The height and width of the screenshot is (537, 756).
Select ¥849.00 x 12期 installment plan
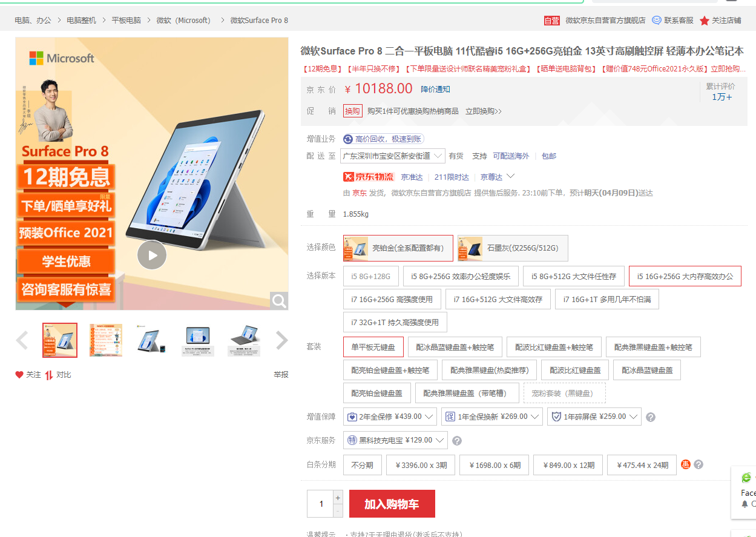(568, 465)
